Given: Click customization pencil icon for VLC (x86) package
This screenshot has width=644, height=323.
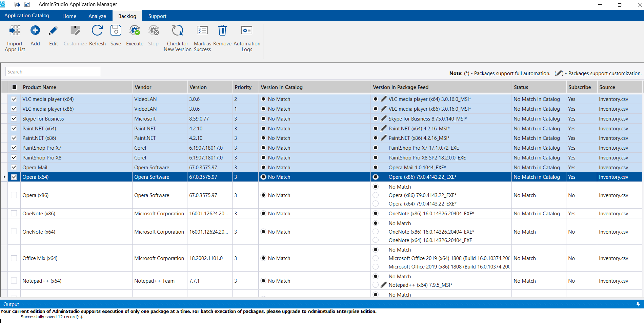Looking at the screenshot, I should point(384,109).
